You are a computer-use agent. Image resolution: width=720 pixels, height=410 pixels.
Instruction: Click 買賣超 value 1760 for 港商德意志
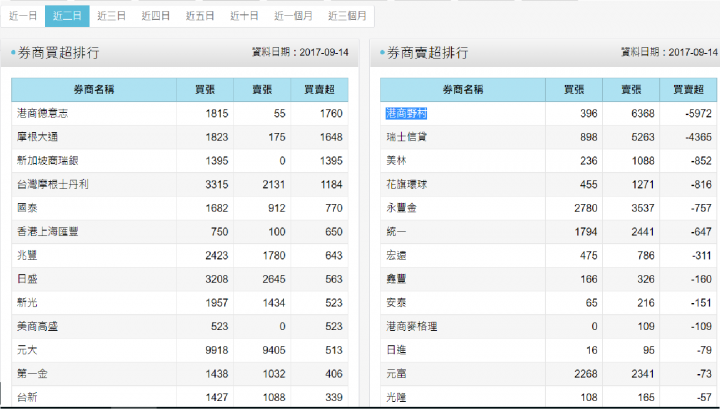coord(331,113)
